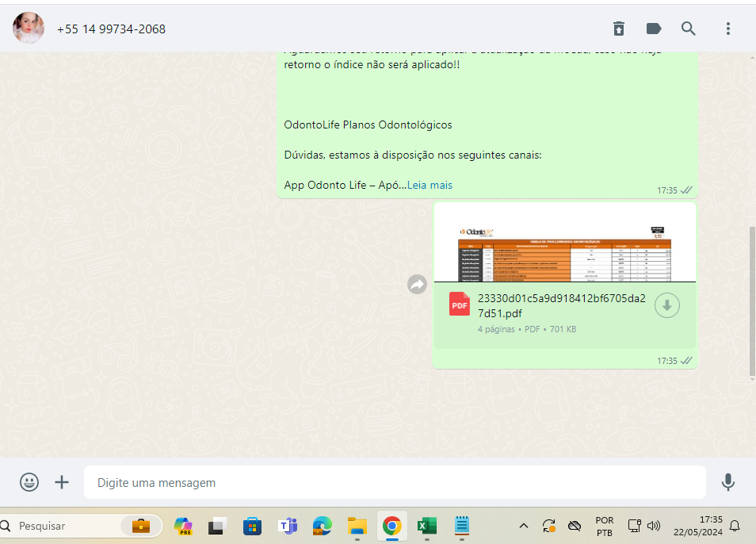Open volume control in tray

click(654, 526)
